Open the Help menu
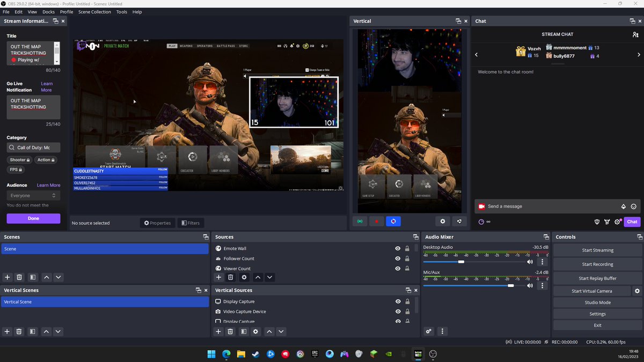The width and height of the screenshot is (644, 362). 137,12
